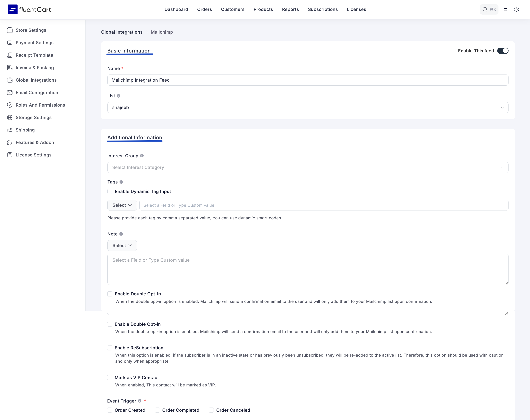Click the Global Integrations breadcrumb link
The height and width of the screenshot is (420, 530).
pos(122,32)
